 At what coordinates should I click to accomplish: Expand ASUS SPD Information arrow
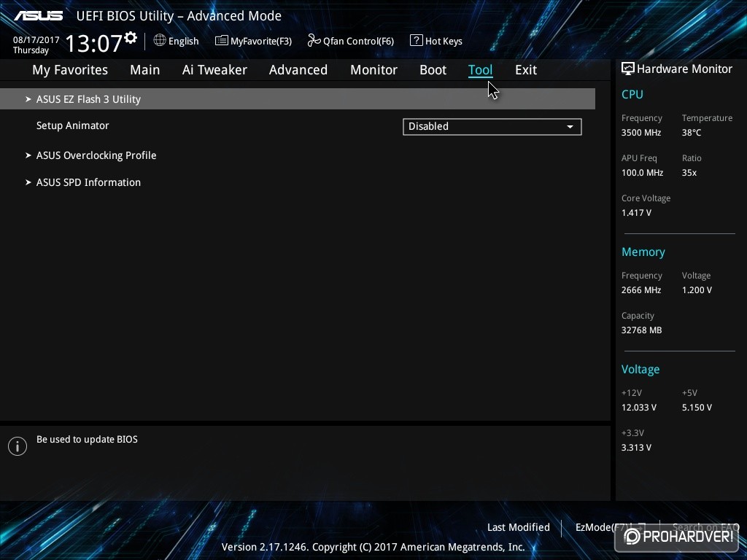pyautogui.click(x=28, y=182)
